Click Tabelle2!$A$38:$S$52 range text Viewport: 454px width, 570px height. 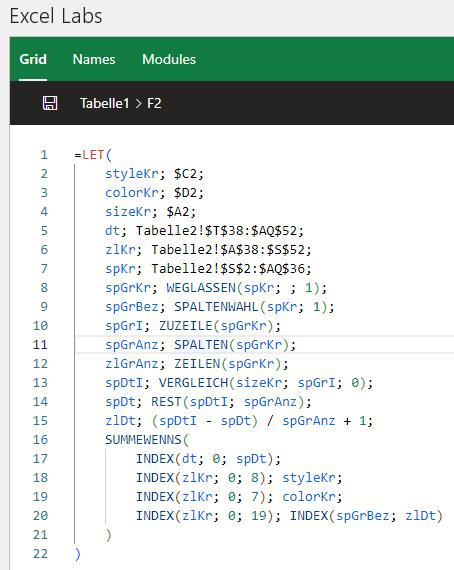(x=228, y=250)
